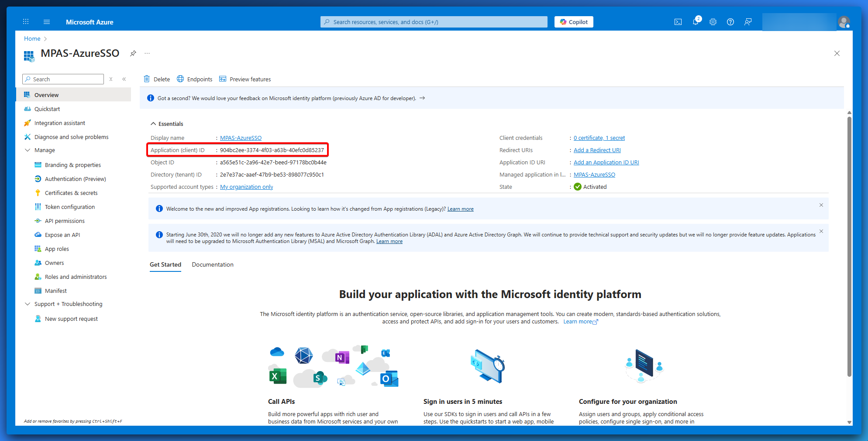
Task: Click the Copilot button
Action: click(574, 22)
